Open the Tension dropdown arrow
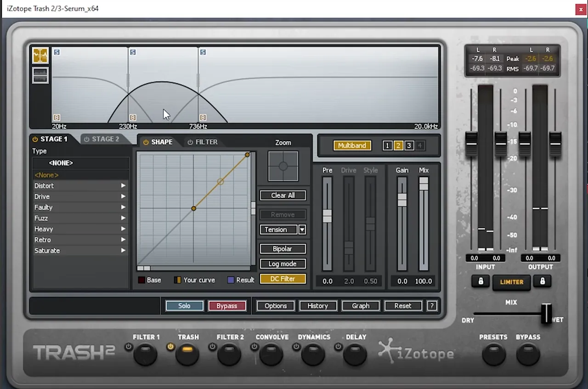 (302, 229)
